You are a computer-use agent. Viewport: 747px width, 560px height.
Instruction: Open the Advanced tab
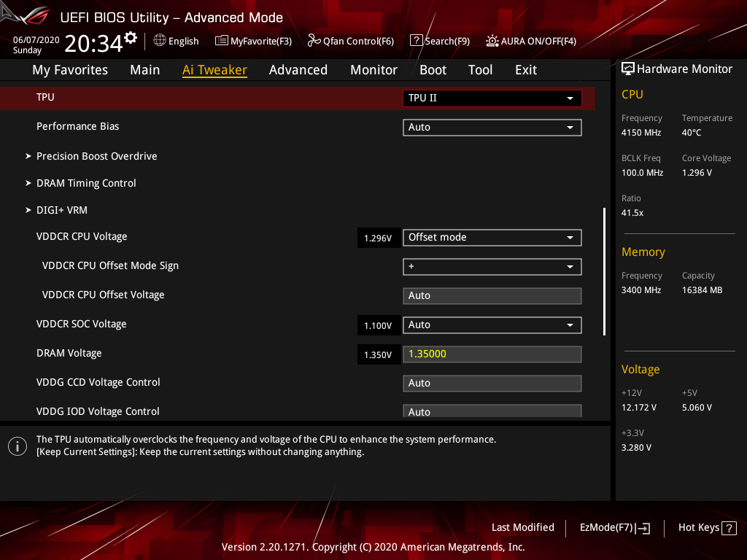click(298, 70)
